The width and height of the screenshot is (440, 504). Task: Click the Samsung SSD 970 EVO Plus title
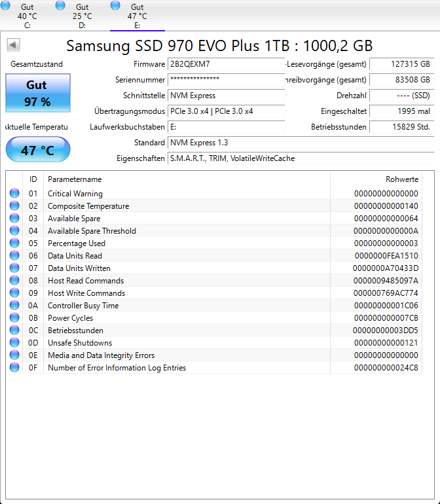pos(219,46)
